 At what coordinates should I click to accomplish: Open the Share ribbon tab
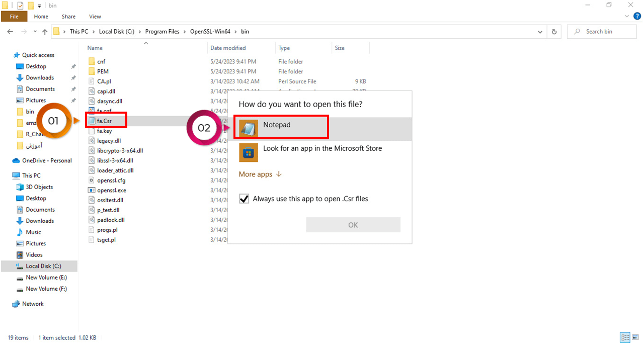68,17
